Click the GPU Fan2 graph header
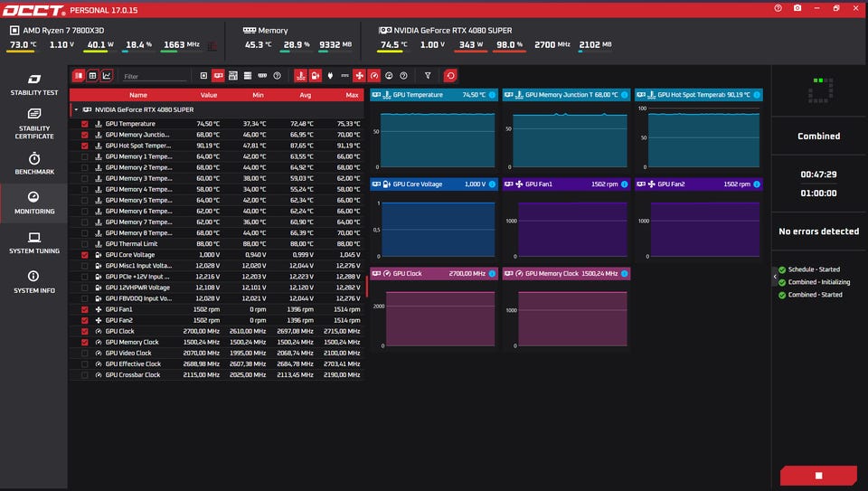The width and height of the screenshot is (868, 491). pos(699,184)
